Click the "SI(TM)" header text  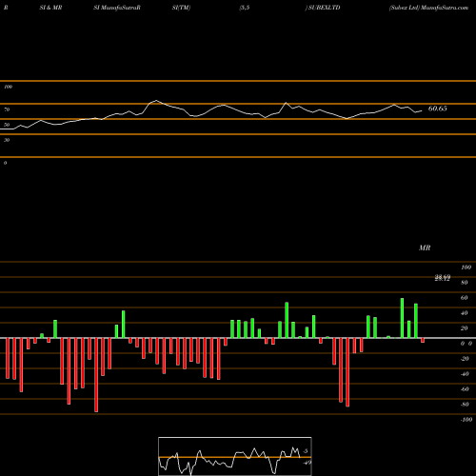click(x=181, y=8)
